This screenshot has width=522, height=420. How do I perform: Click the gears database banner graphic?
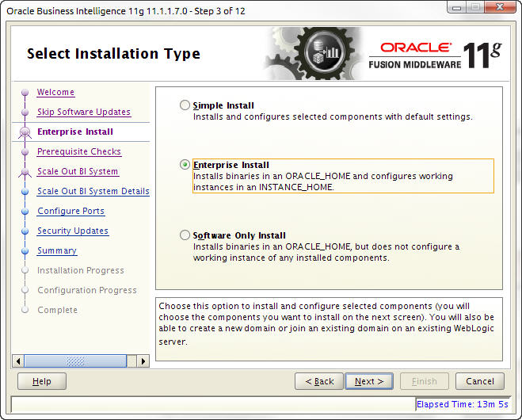(311, 53)
